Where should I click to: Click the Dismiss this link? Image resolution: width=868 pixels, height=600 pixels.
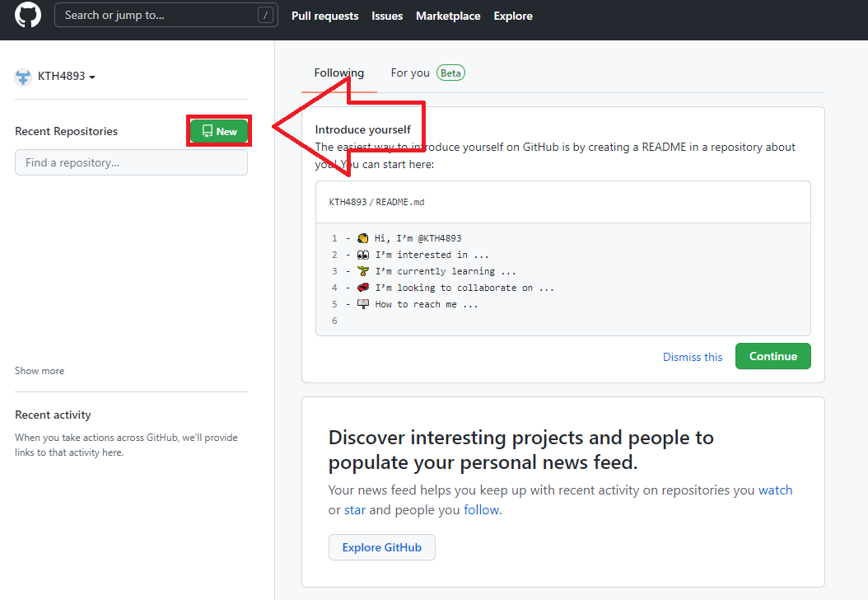(x=693, y=357)
